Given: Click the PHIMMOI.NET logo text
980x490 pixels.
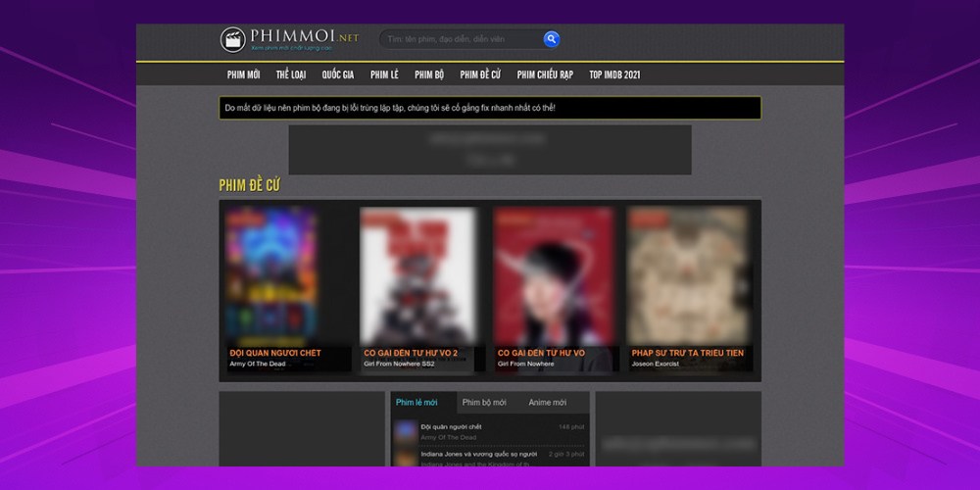Looking at the screenshot, I should (305, 37).
